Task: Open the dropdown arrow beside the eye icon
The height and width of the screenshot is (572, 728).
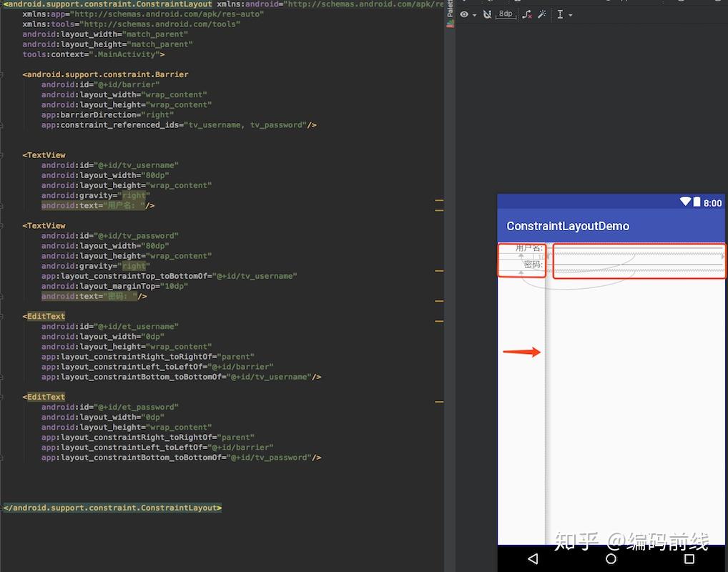Action: point(474,14)
